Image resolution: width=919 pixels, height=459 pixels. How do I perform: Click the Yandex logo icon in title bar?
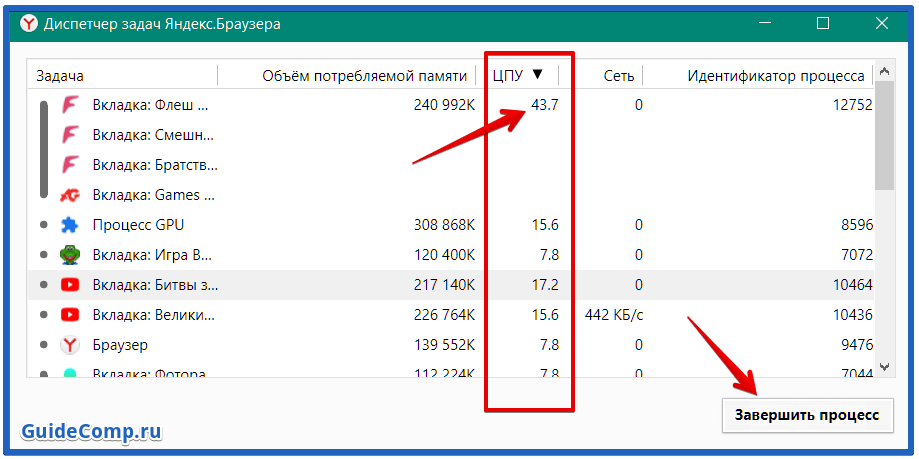coord(28,24)
